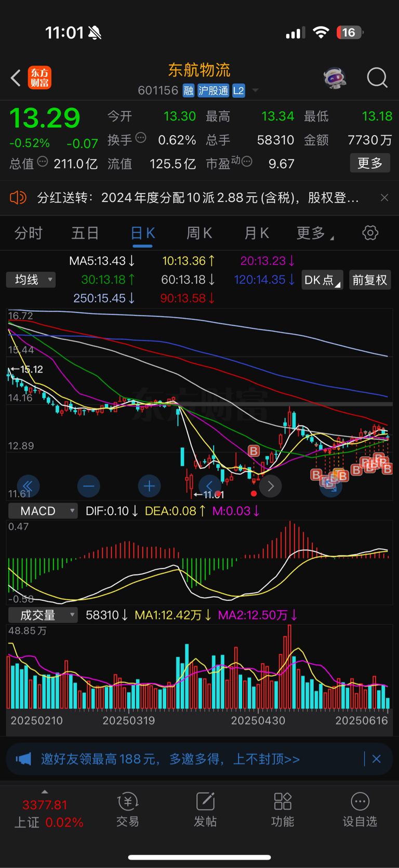Viewport: 399px width, 868px height.
Task: Tap the 250:15.45 moving average value
Action: pyautogui.click(x=104, y=298)
